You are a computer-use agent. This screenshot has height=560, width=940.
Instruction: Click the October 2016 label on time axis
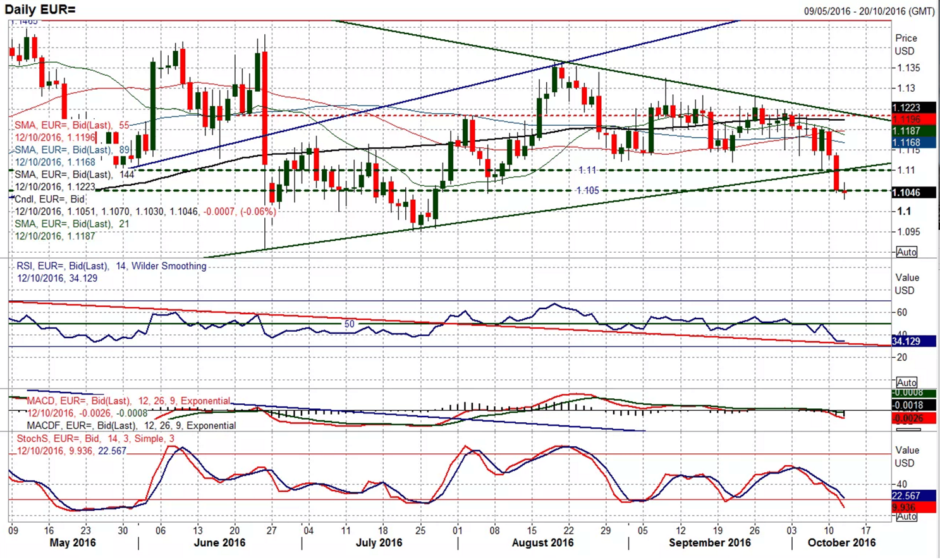point(841,543)
